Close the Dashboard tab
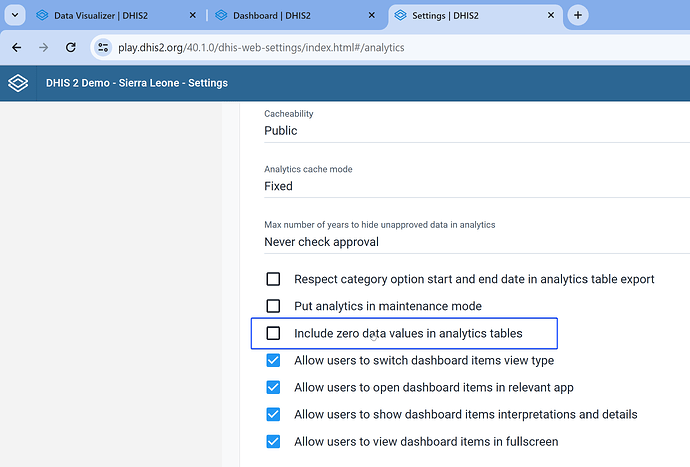 coord(371,15)
